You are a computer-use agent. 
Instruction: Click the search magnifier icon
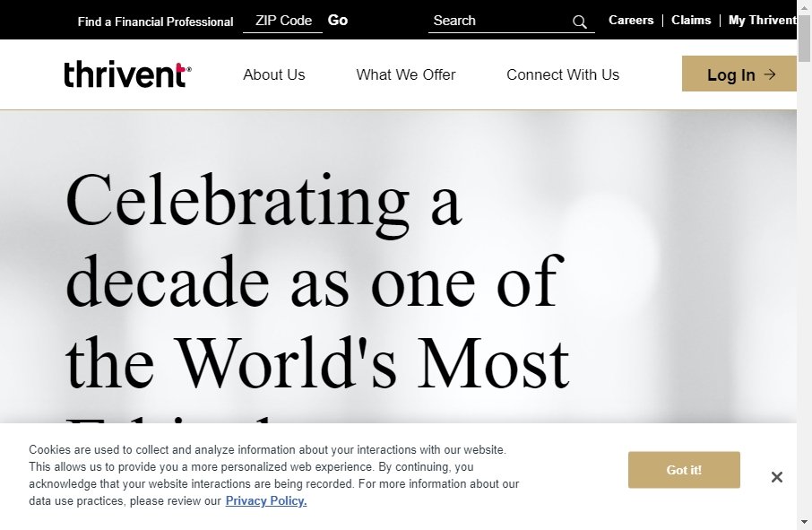[x=580, y=22]
